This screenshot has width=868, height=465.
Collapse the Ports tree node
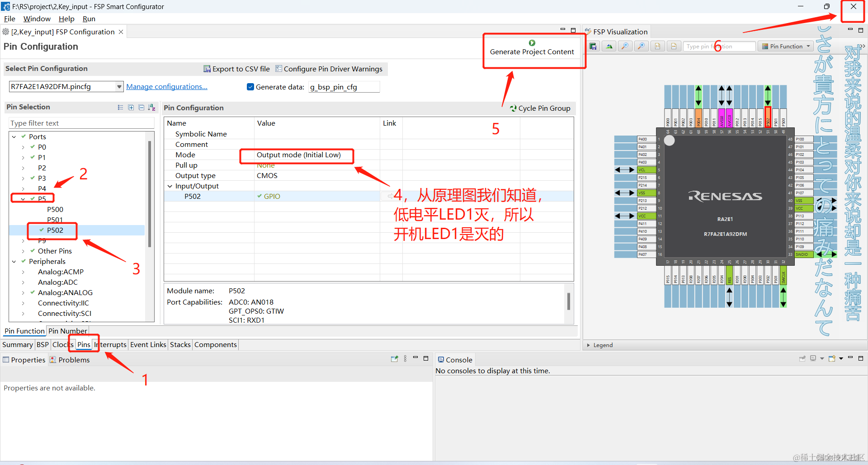coord(14,136)
